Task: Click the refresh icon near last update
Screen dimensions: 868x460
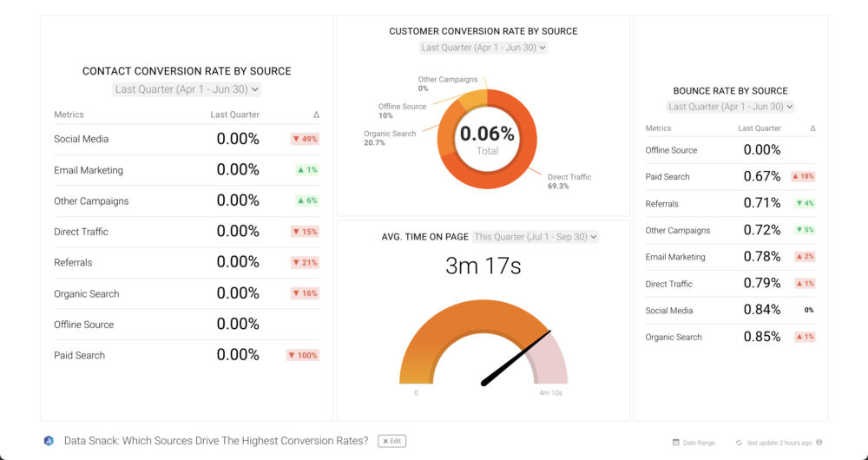Action: (739, 443)
